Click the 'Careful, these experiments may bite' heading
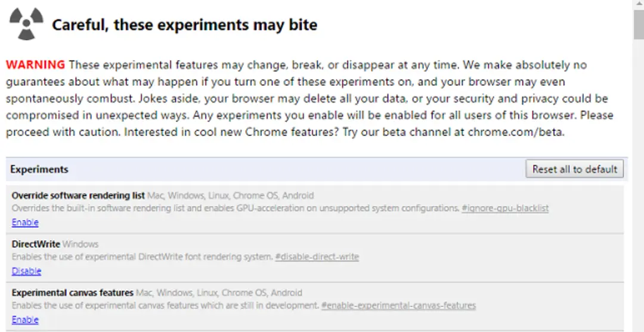The width and height of the screenshot is (644, 332). 184,24
